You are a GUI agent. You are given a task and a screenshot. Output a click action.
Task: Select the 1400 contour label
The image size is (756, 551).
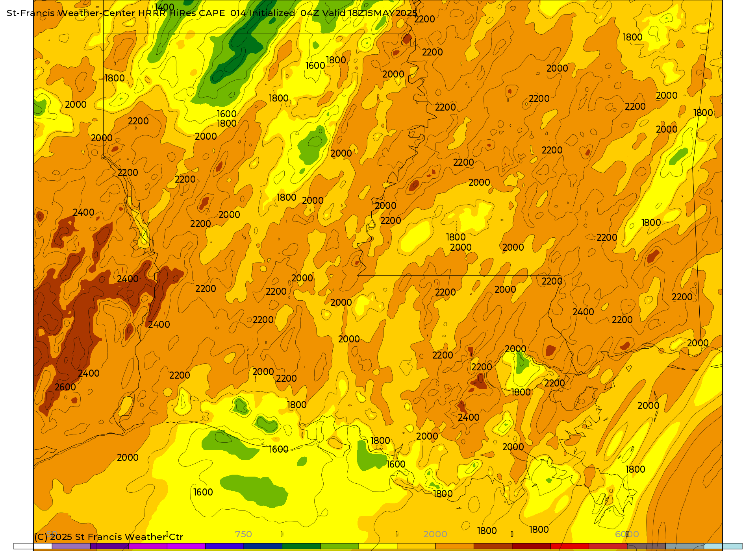164,7
